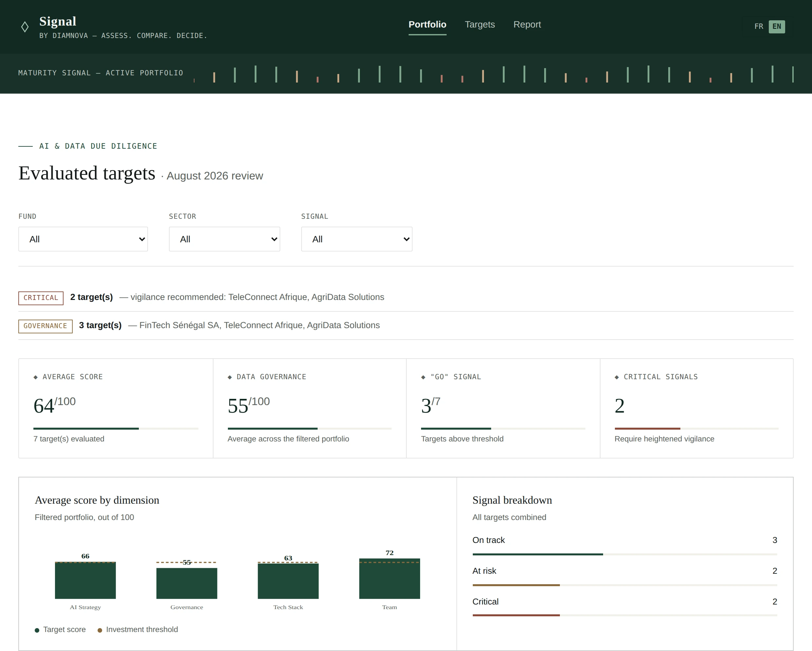Click the At risk breakdown bar
This screenshot has width=812, height=651.
625,585
